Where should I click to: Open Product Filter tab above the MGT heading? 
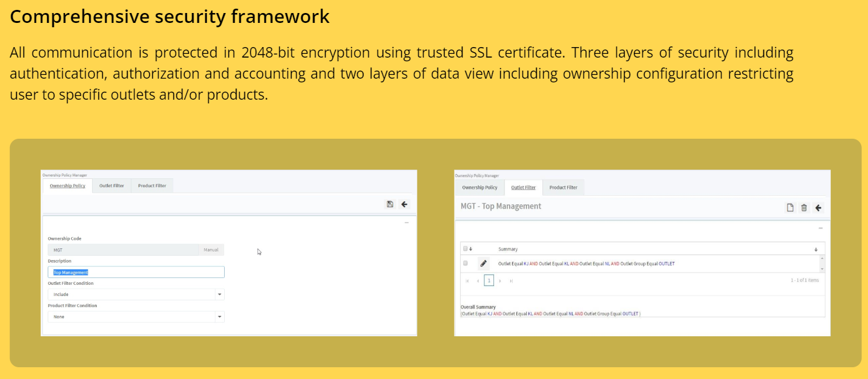563,188
